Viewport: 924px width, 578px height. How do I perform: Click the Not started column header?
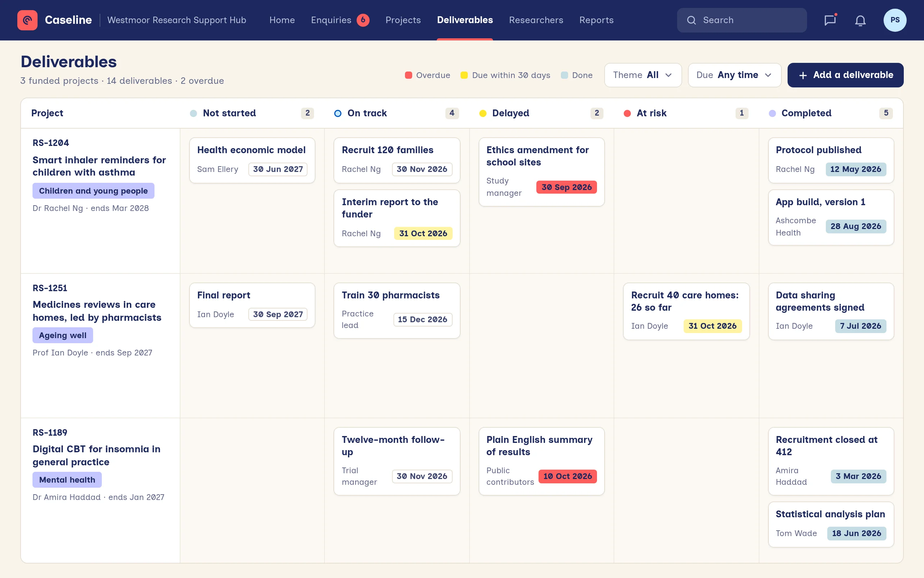[x=252, y=113]
